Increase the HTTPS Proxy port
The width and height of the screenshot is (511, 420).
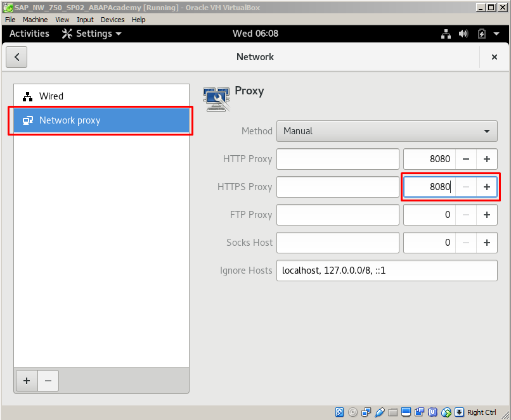pyautogui.click(x=487, y=187)
